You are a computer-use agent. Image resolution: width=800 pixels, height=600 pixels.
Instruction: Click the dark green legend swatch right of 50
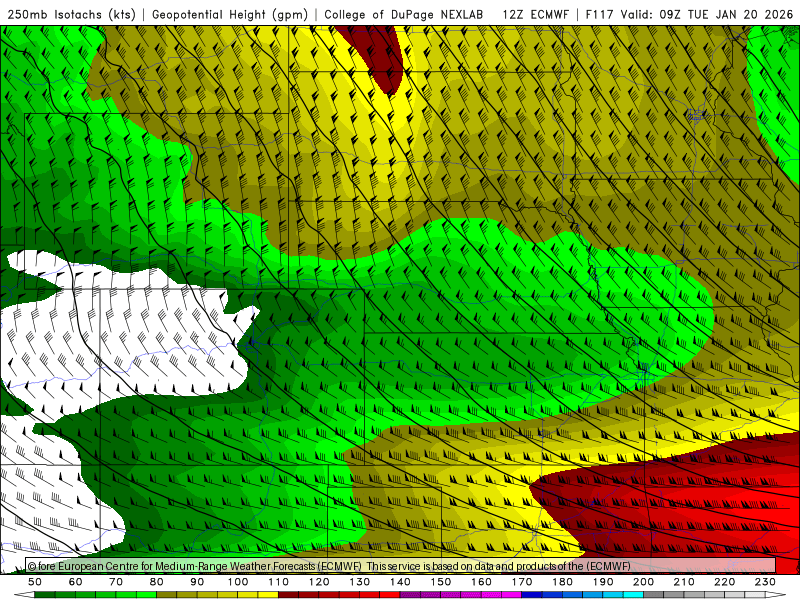pos(45,595)
